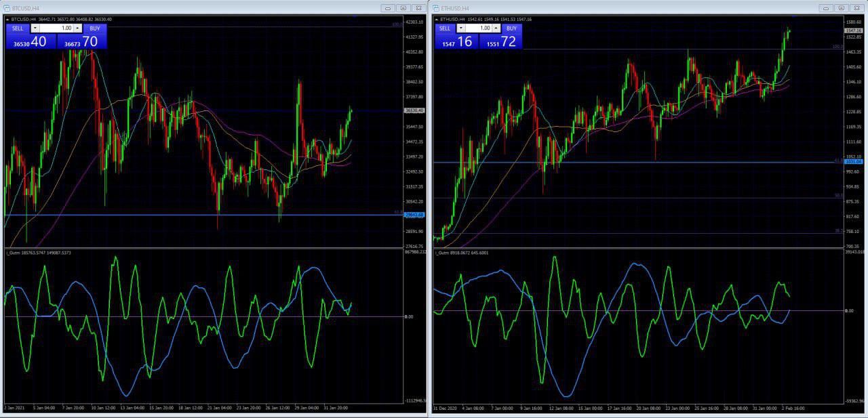Click the ETHUSD OHLC header text
Screen dimensions: 868x418
[486, 19]
